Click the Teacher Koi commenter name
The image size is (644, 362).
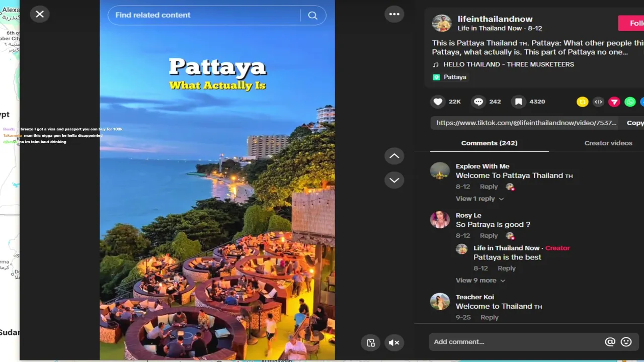(475, 297)
